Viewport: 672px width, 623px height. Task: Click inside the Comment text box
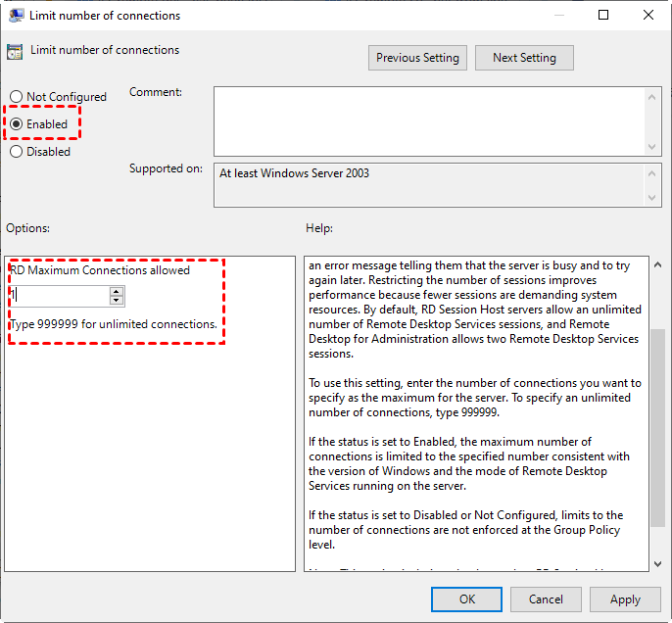click(429, 121)
